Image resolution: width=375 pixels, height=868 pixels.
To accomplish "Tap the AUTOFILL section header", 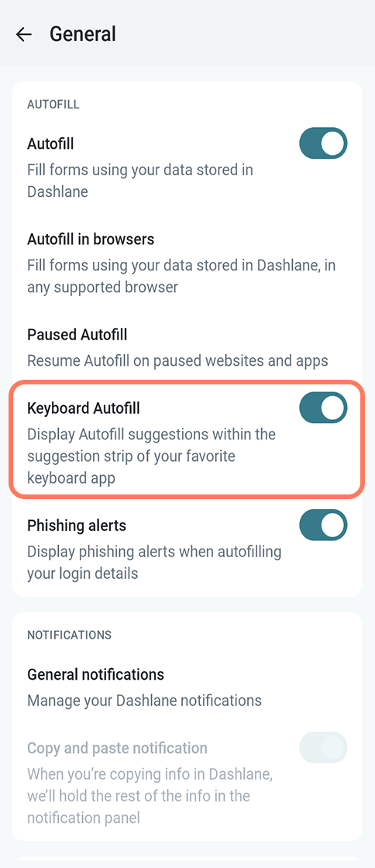I will click(53, 105).
